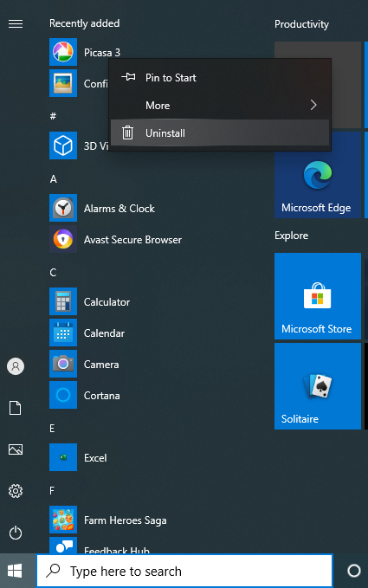Click the Cortana label text

(x=102, y=396)
